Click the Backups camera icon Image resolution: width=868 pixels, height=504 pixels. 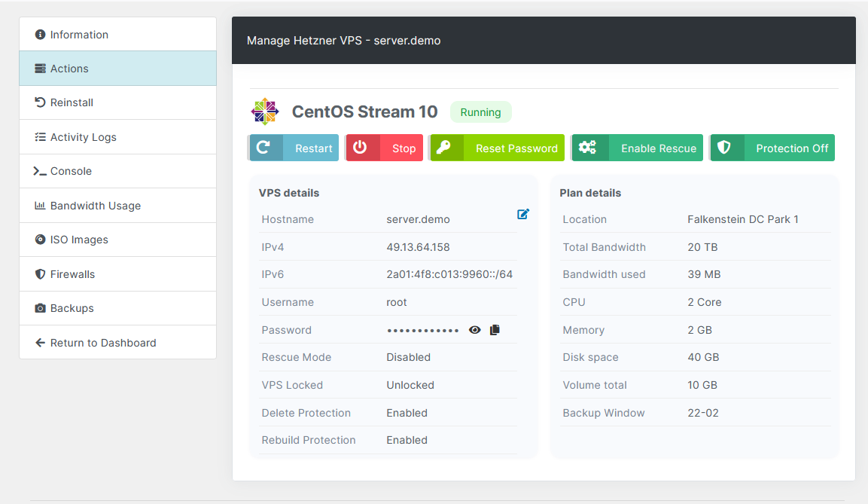pyautogui.click(x=40, y=308)
